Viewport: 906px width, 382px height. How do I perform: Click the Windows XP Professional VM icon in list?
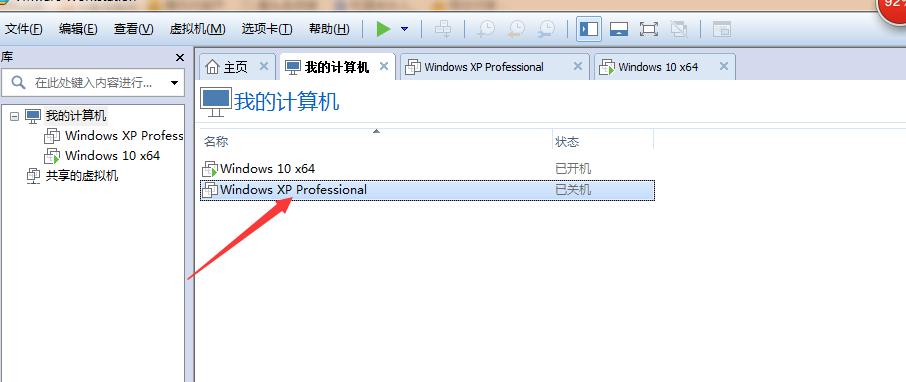[x=210, y=190]
